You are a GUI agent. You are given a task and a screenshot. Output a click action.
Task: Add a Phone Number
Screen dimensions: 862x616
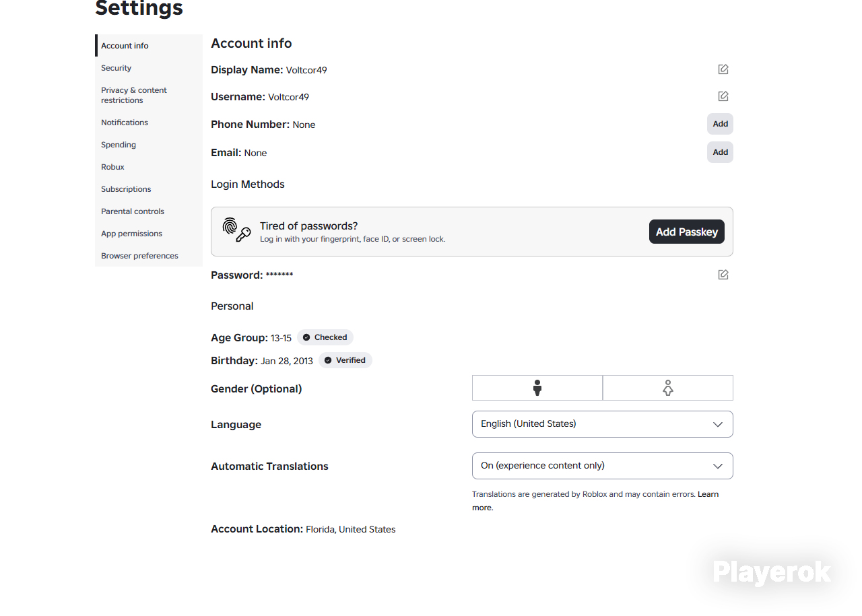721,124
